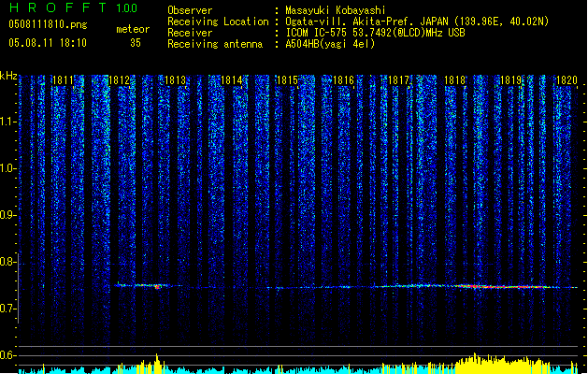Click the Receiving antenna label
588x374 pixels.
click(x=215, y=44)
